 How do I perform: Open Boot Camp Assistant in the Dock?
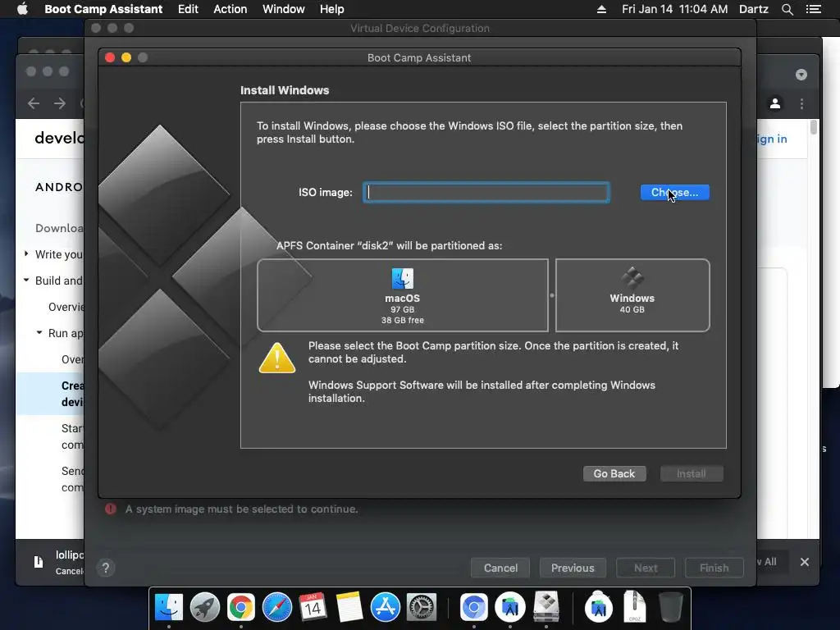tap(546, 608)
